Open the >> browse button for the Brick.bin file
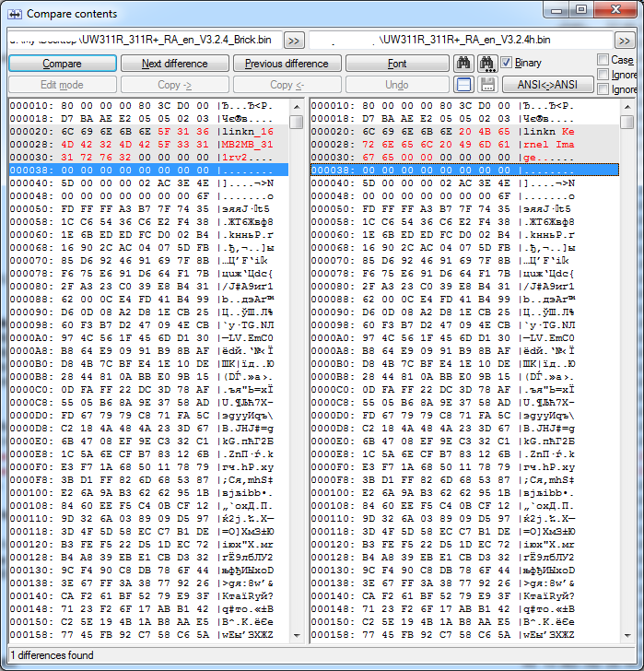Image resolution: width=644 pixels, height=671 pixels. [x=293, y=41]
